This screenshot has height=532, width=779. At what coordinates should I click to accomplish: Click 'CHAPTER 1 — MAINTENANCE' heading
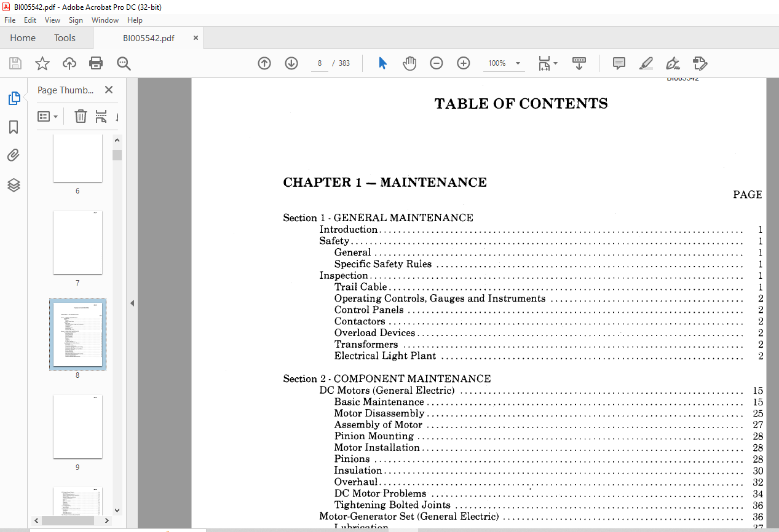[385, 182]
